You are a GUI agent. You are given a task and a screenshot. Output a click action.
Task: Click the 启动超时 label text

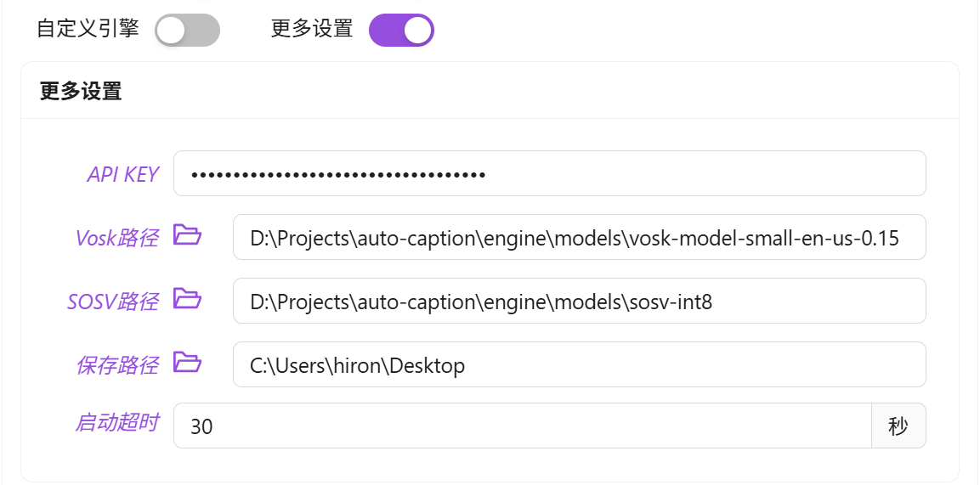pyautogui.click(x=116, y=423)
